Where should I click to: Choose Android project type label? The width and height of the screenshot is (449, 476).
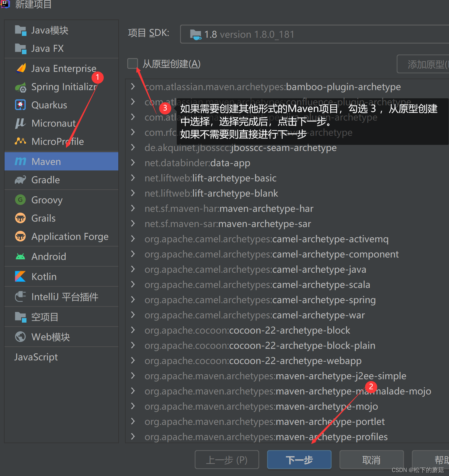tap(49, 257)
